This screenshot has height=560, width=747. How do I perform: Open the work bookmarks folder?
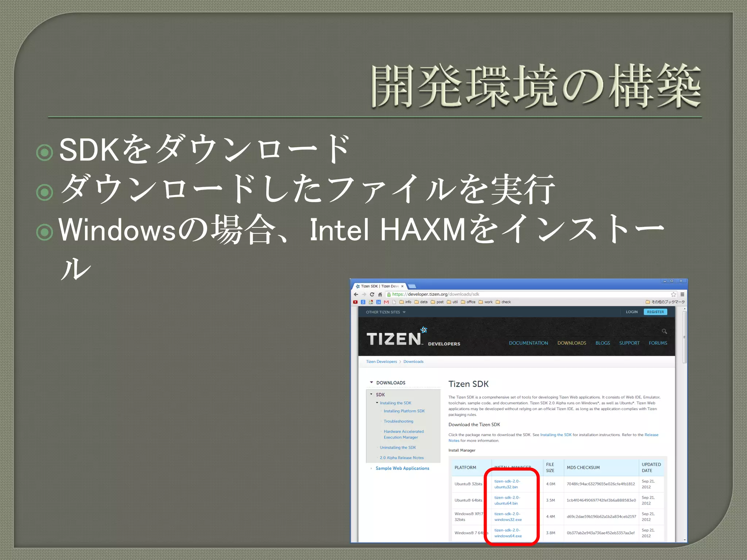click(485, 302)
